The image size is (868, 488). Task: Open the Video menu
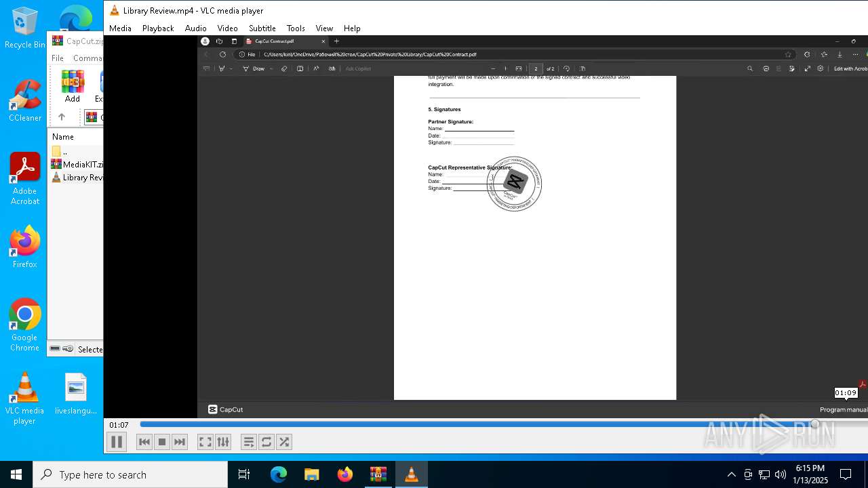click(227, 28)
